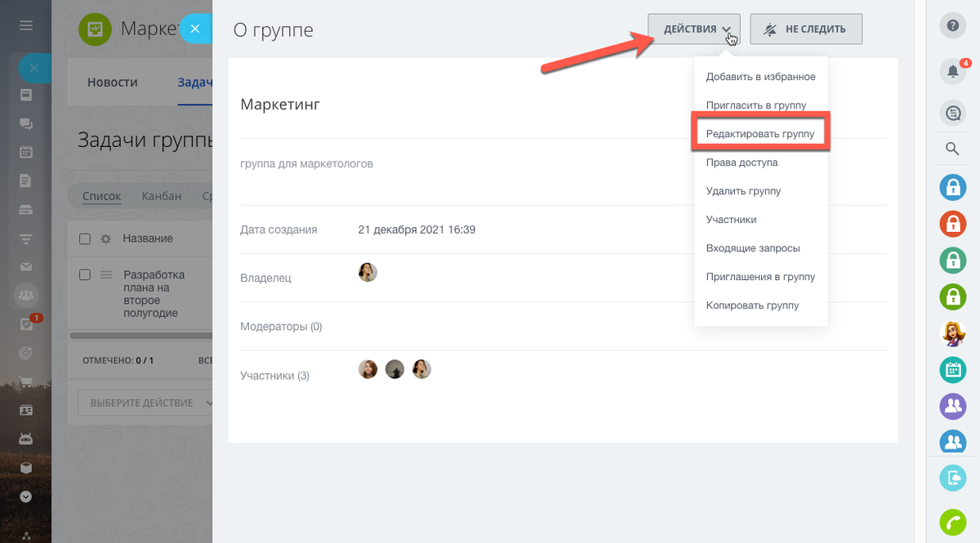Close the О группе slider panel
Image resolution: width=980 pixels, height=543 pixels.
coord(194,29)
